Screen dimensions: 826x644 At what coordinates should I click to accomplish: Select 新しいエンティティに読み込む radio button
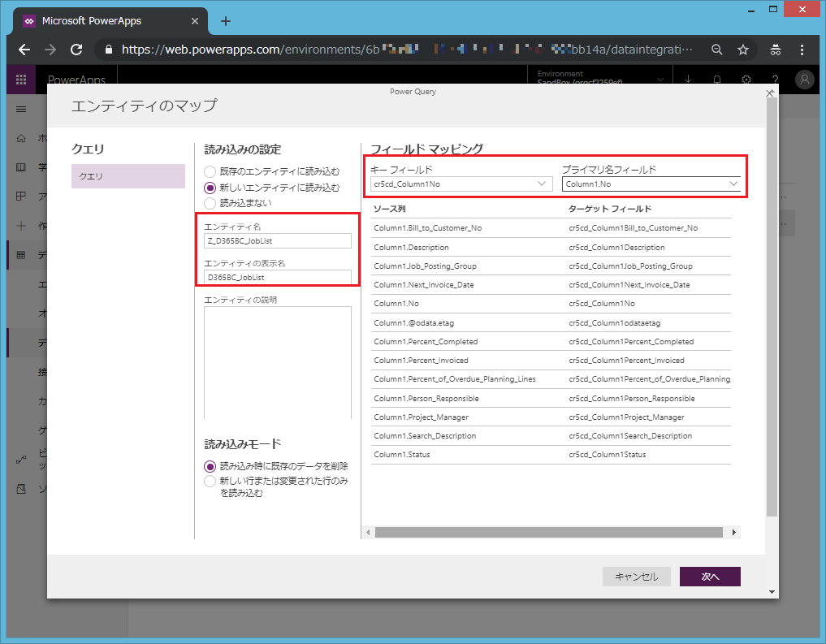click(210, 188)
